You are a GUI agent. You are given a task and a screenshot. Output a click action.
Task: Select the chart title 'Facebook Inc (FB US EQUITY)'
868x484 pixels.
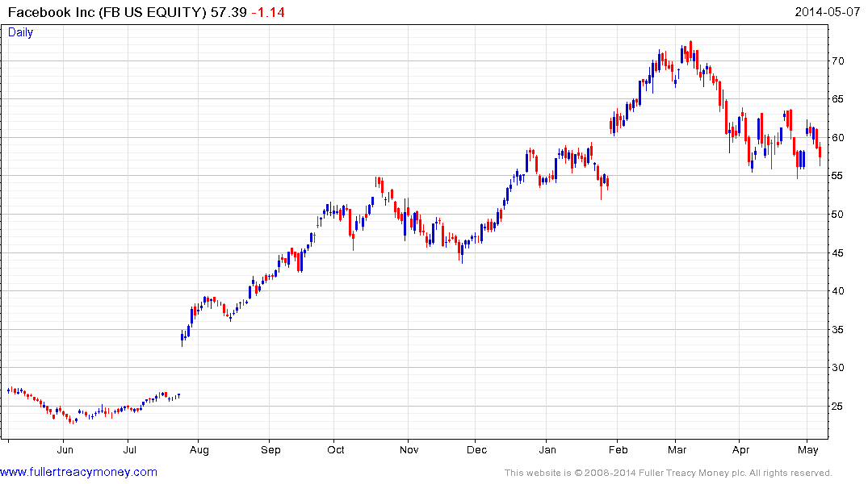coord(107,12)
